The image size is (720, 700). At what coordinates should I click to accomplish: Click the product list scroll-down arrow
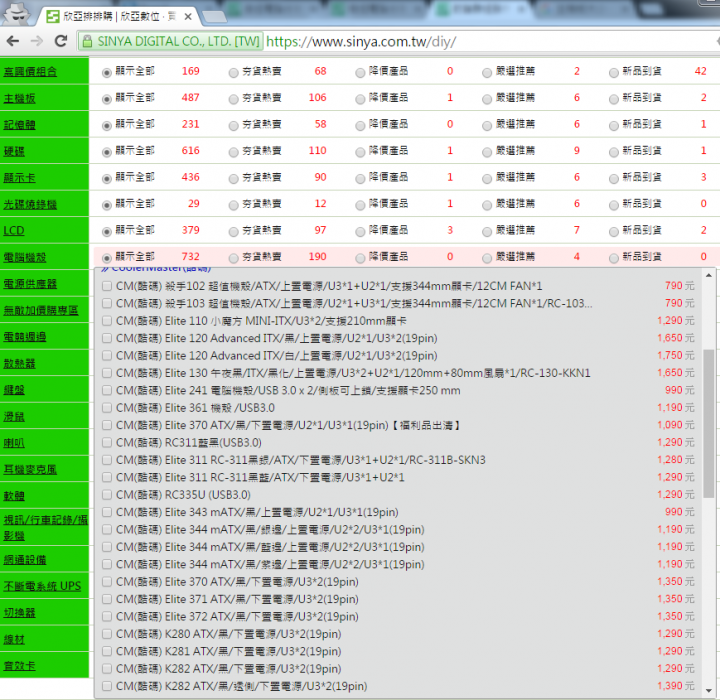[709, 691]
